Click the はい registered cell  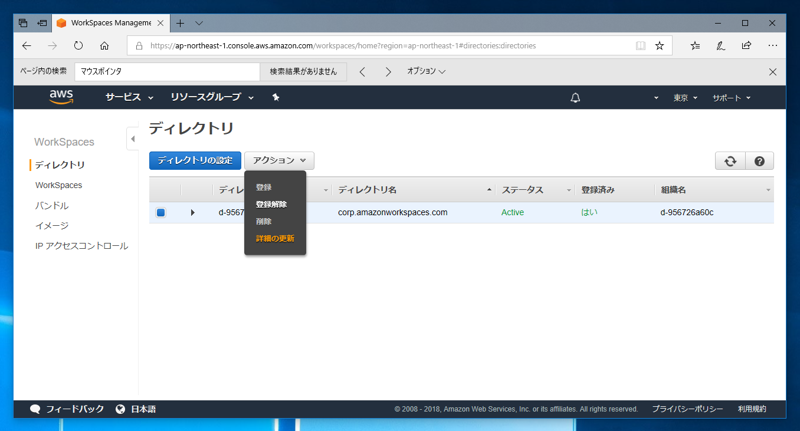click(589, 212)
